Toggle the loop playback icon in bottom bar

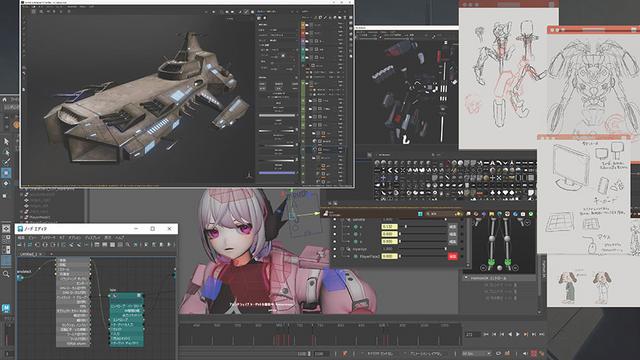pos(498,353)
